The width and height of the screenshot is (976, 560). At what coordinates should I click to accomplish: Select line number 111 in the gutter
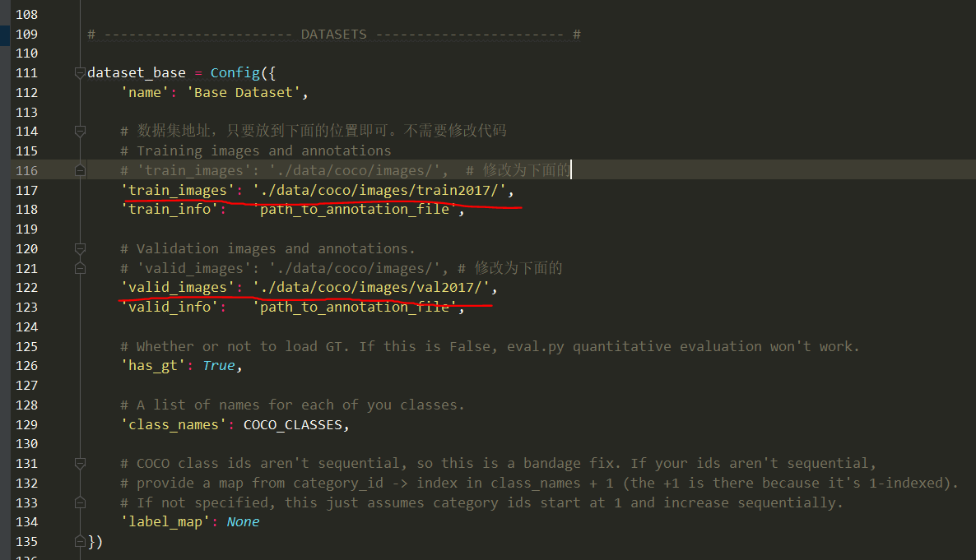pyautogui.click(x=27, y=73)
